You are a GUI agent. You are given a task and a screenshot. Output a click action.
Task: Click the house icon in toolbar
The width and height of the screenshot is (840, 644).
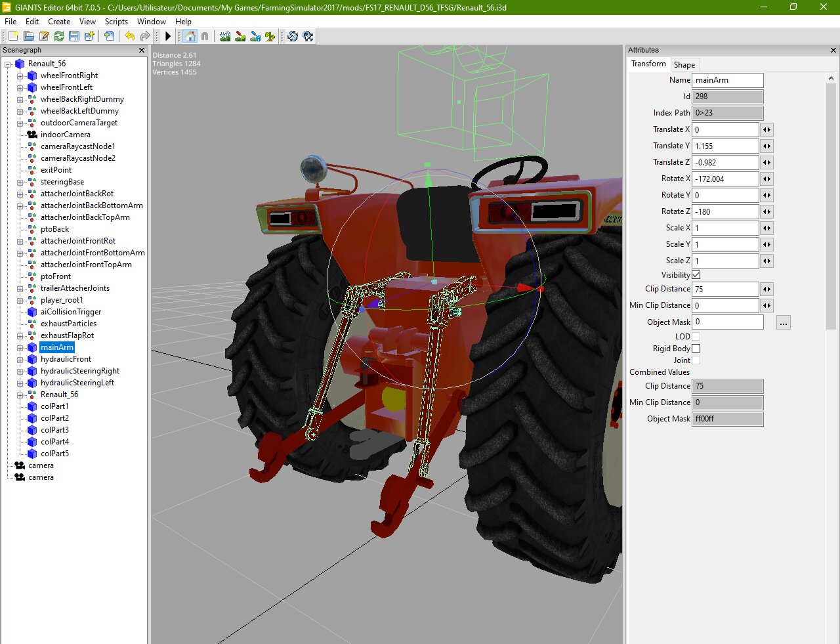pyautogui.click(x=190, y=36)
